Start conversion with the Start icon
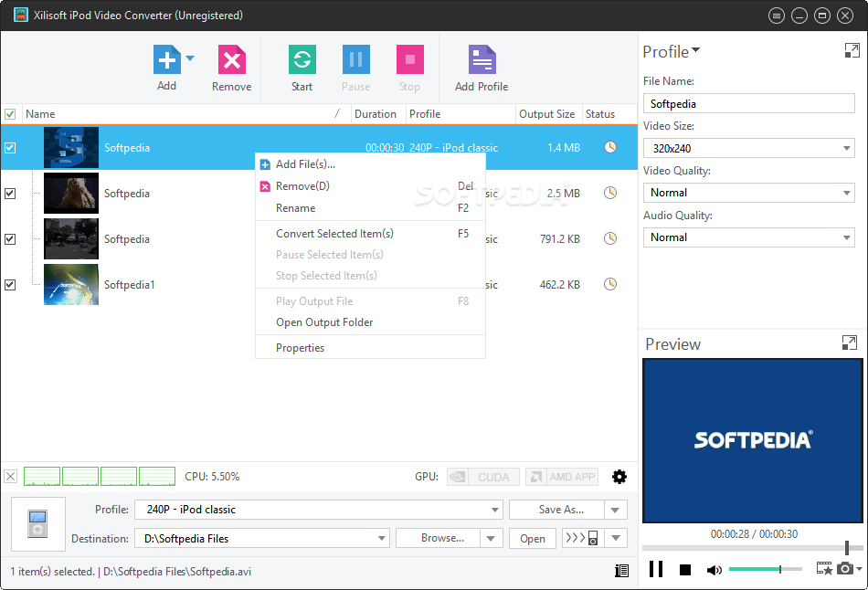868x590 pixels. coord(302,59)
